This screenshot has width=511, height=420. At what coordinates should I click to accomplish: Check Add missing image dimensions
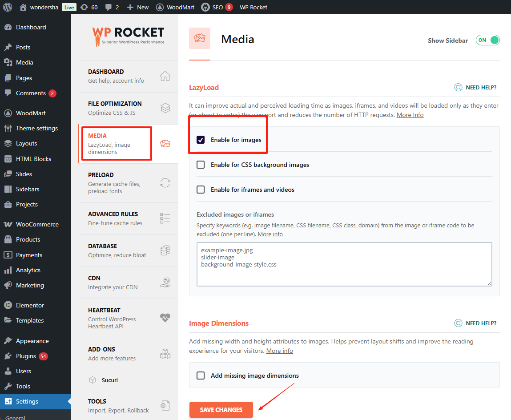[x=201, y=376]
